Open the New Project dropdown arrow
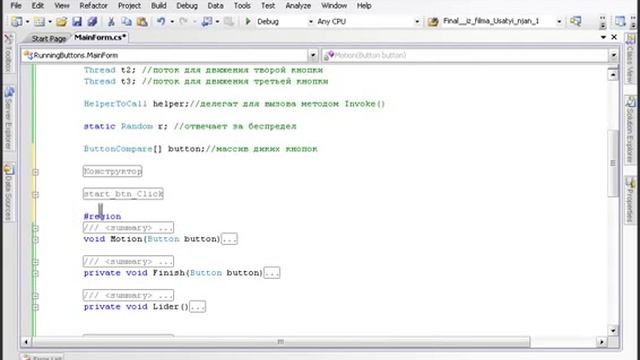Viewport: 640px width, 360px height. pyautogui.click(x=27, y=22)
